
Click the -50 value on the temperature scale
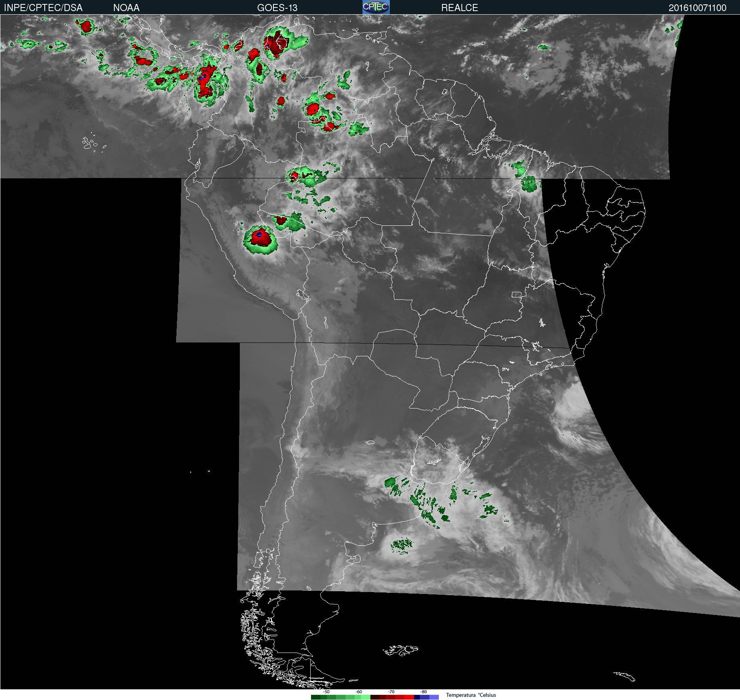pos(326,692)
